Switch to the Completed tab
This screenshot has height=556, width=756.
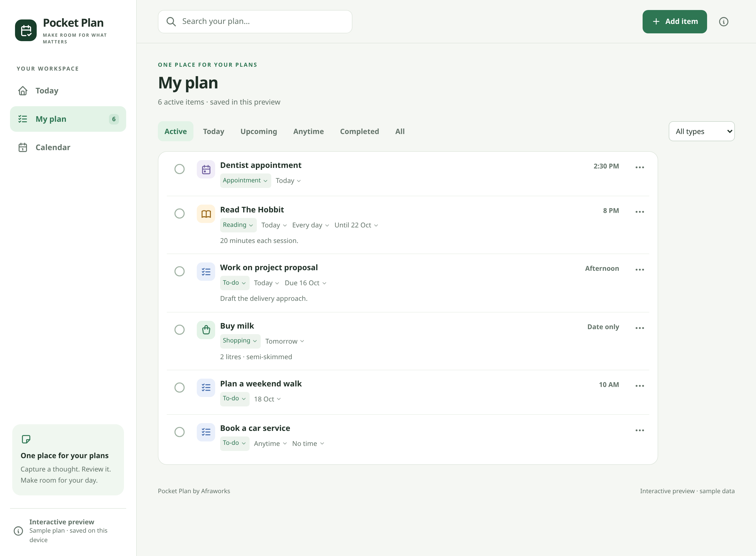(x=359, y=131)
